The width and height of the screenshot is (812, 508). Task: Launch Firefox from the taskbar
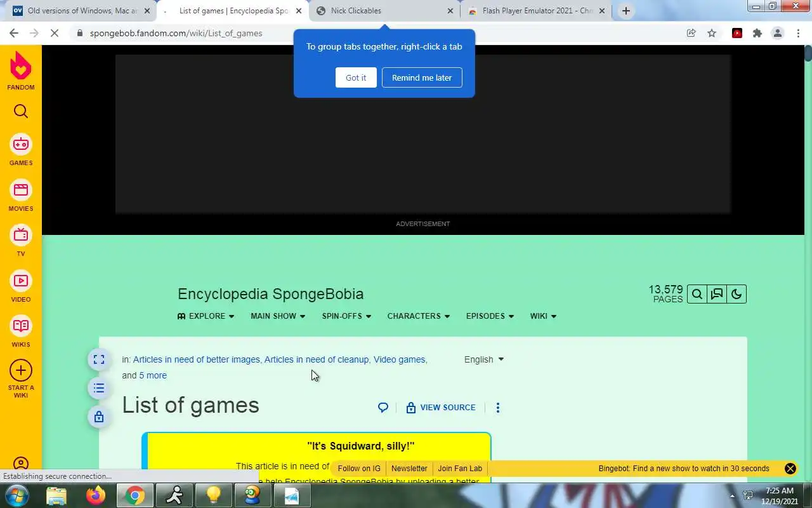(96, 495)
